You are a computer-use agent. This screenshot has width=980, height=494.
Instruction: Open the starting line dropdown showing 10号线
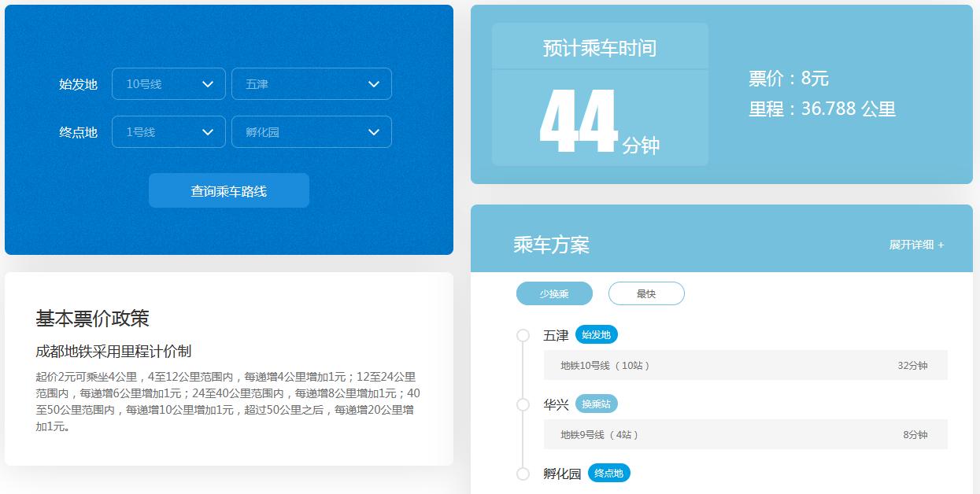tap(168, 83)
